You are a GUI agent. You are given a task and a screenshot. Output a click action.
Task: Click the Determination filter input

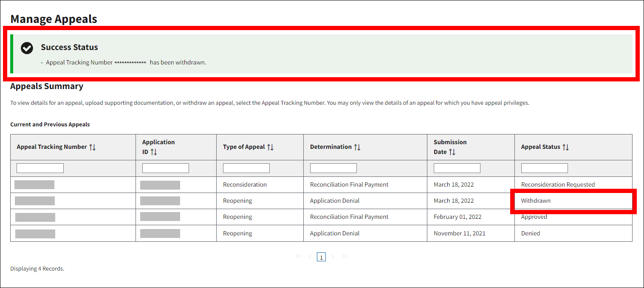point(333,168)
